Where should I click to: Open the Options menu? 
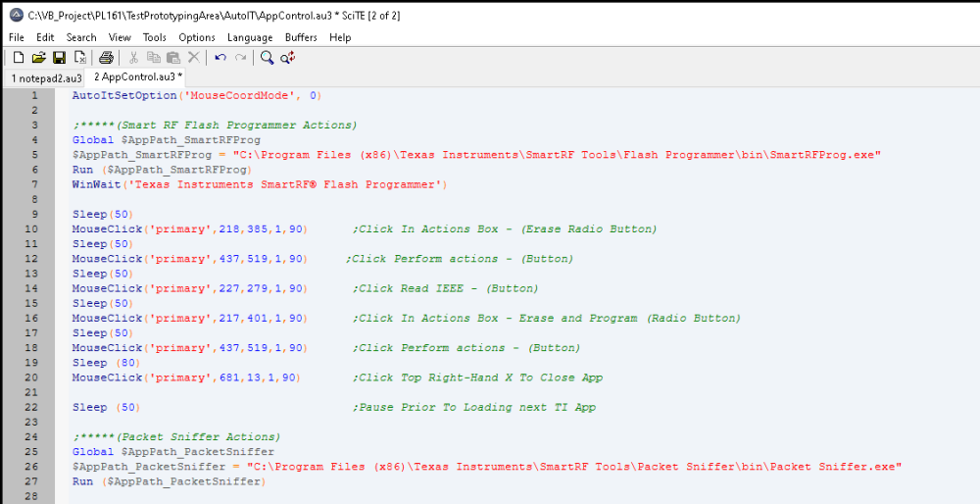(x=197, y=37)
